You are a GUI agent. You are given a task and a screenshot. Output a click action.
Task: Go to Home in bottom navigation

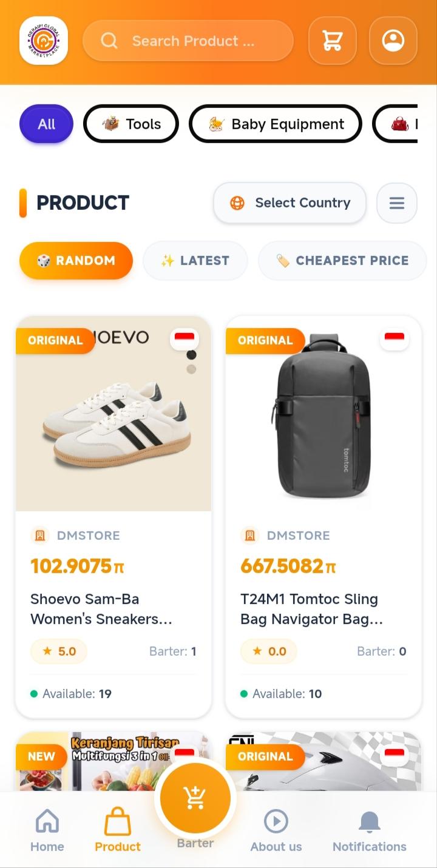click(x=47, y=831)
